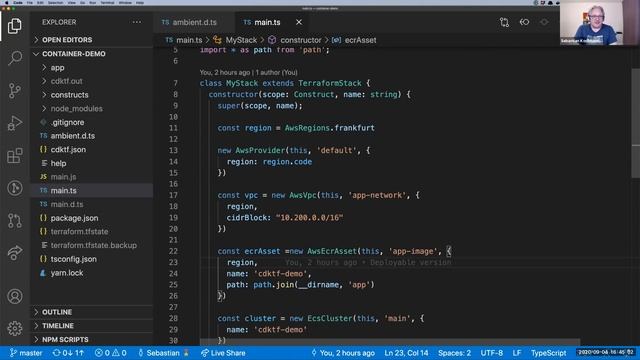Screen dimensions: 640x360
Task: Click Live Share in the status bar
Action: tap(223, 353)
